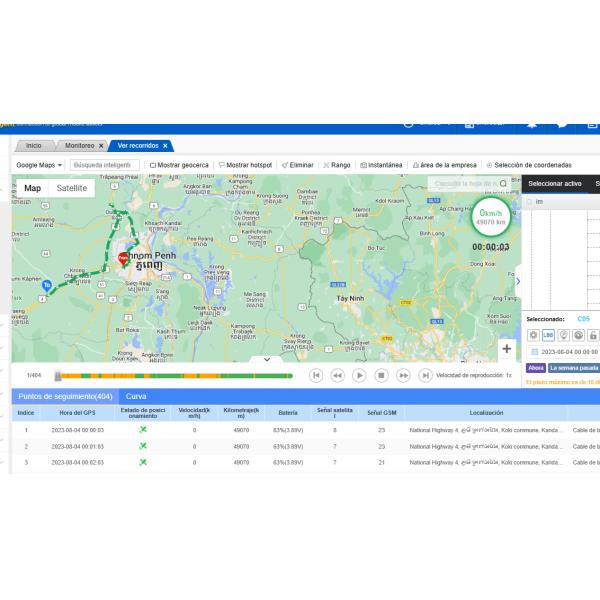Image resolution: width=600 pixels, height=600 pixels.
Task: Toggle Mostrar geocerca option
Action: [x=179, y=165]
